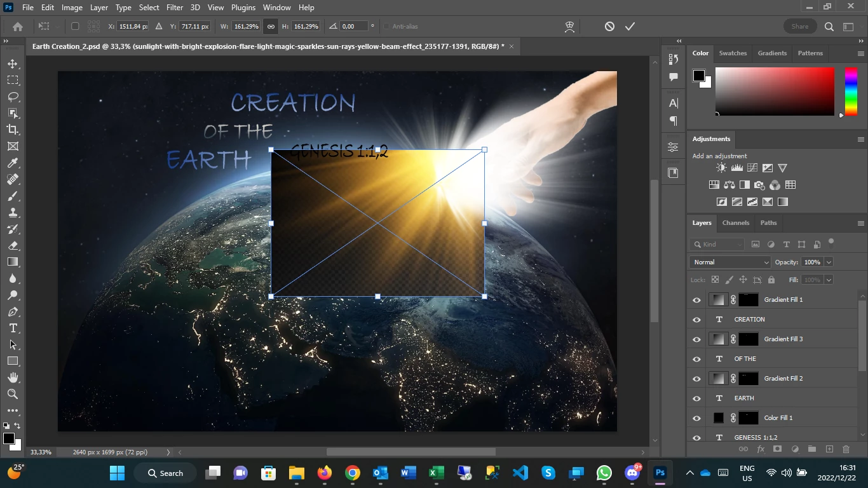Hide the Gradient Fill 1 layer
This screenshot has height=488, width=868.
tap(697, 300)
